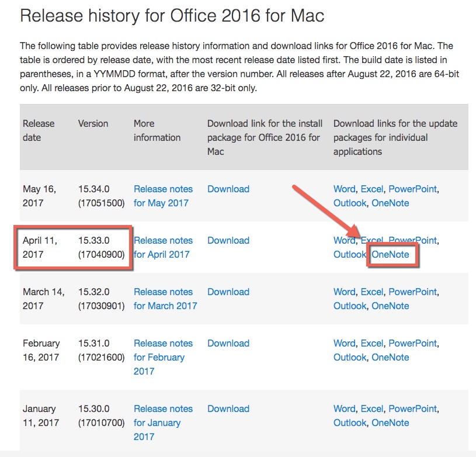
Task: Click the 'February 16, 2017' release date cell
Action: tap(41, 350)
